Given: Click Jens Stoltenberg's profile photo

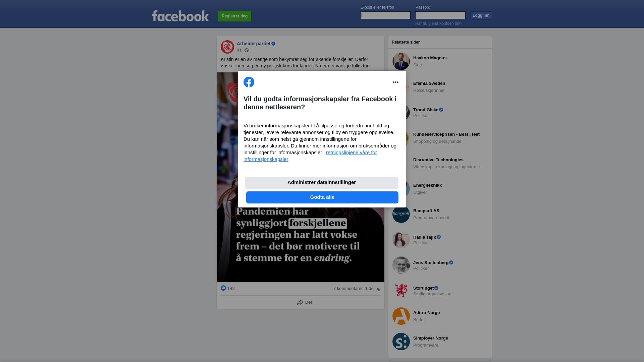Looking at the screenshot, I should click(401, 265).
